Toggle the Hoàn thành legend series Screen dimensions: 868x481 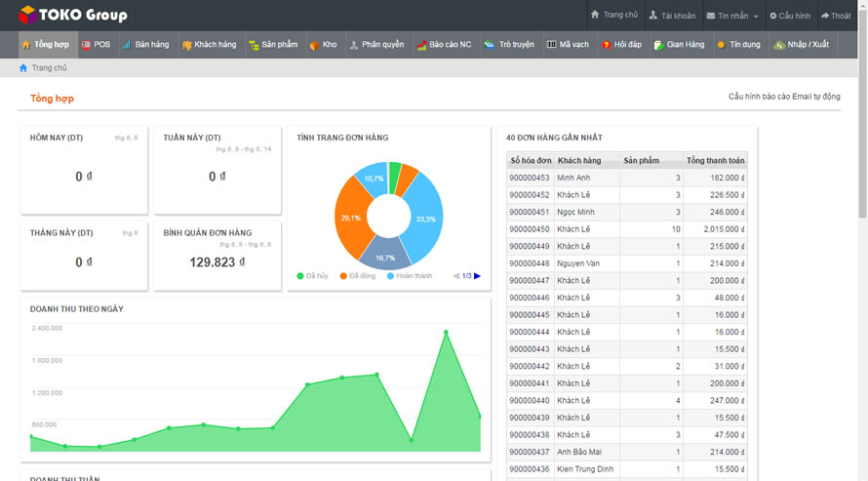(x=409, y=276)
